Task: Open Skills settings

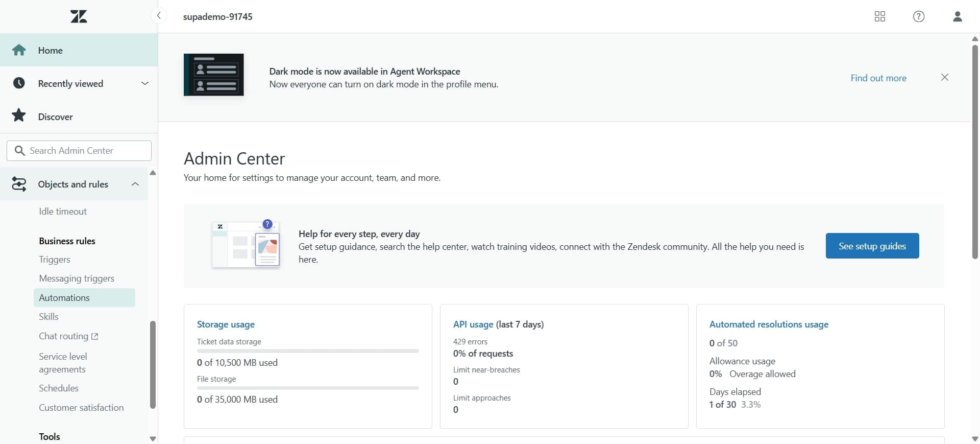Action: pos(48,317)
